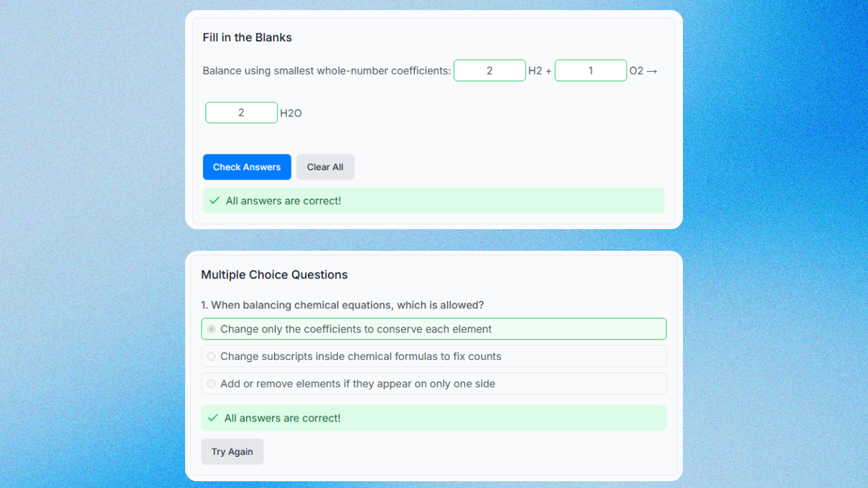Click the Try Again button
The width and height of the screenshot is (868, 488).
pyautogui.click(x=232, y=451)
